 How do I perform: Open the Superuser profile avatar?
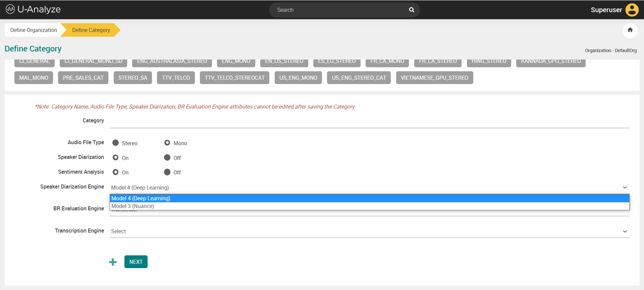click(632, 10)
